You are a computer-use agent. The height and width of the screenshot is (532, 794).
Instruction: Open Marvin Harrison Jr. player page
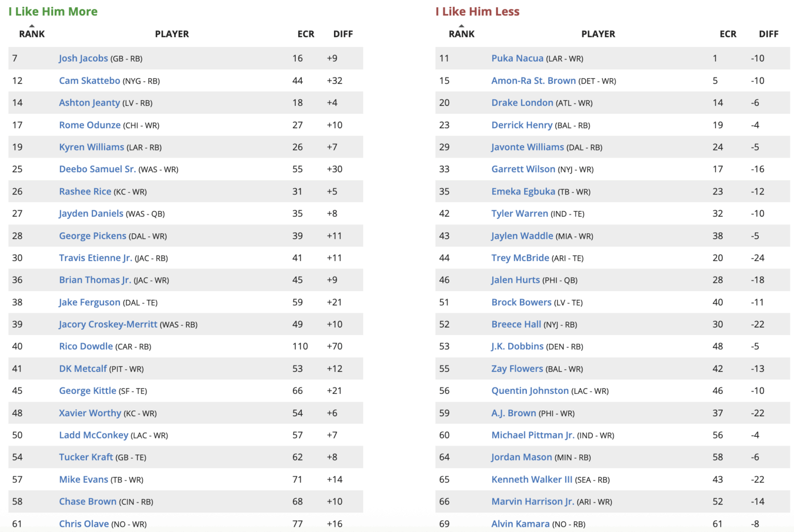(x=532, y=501)
